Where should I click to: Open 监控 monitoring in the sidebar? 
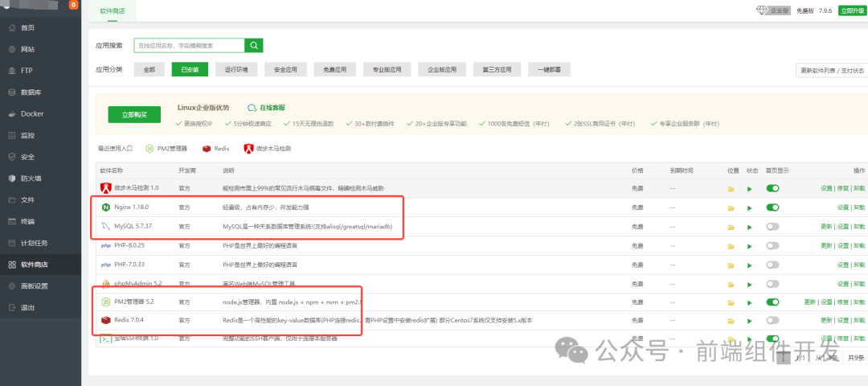pos(27,135)
